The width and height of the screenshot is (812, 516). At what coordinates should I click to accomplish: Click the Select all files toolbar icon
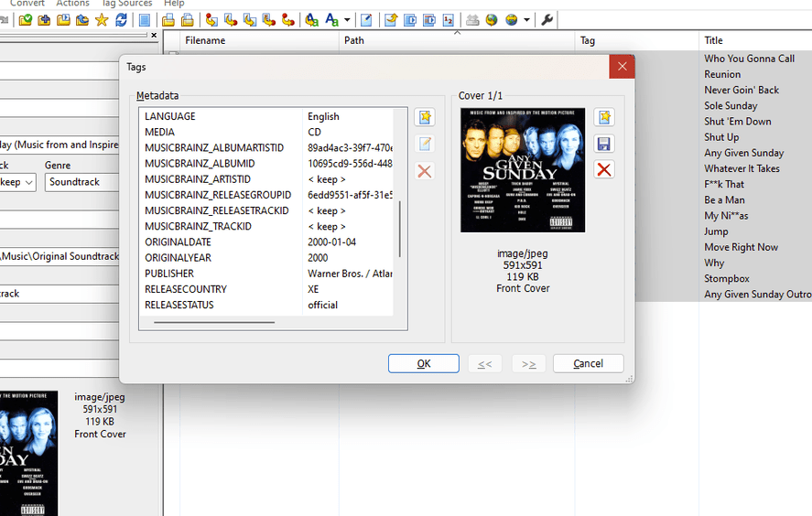[x=145, y=19]
